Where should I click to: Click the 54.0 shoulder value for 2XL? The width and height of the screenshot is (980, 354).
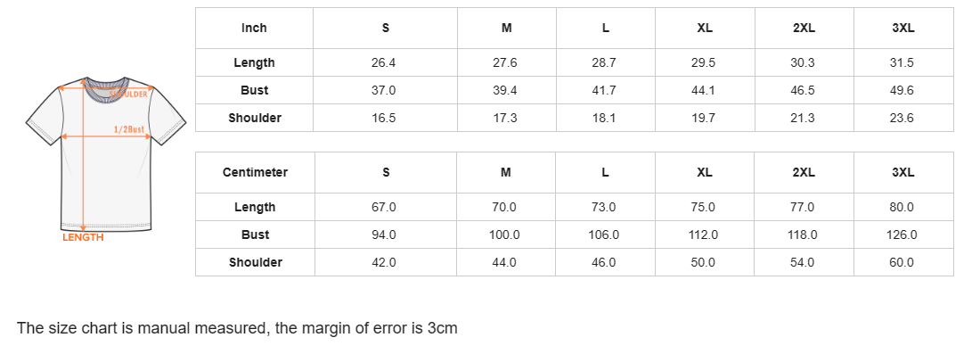(x=803, y=263)
